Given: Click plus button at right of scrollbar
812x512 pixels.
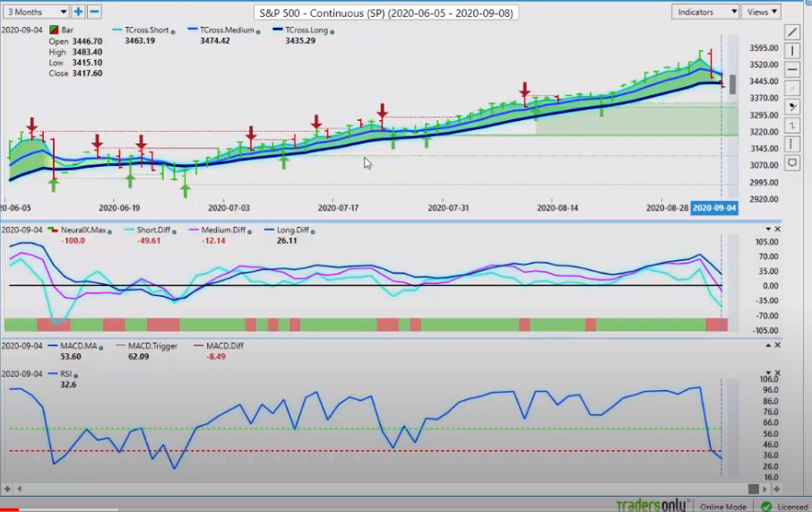Looking at the screenshot, I should (776, 489).
